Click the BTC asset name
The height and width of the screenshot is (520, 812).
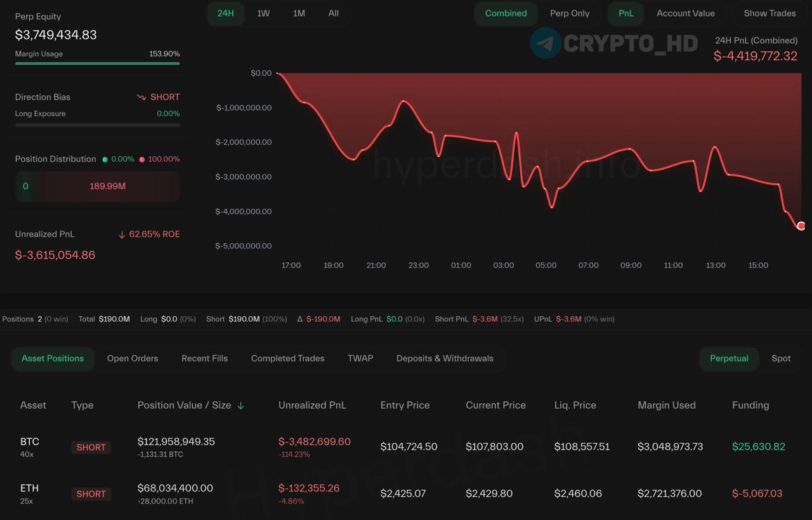pos(29,442)
